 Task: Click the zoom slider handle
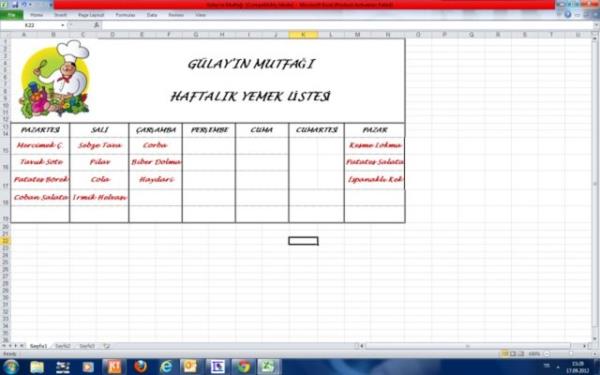571,354
